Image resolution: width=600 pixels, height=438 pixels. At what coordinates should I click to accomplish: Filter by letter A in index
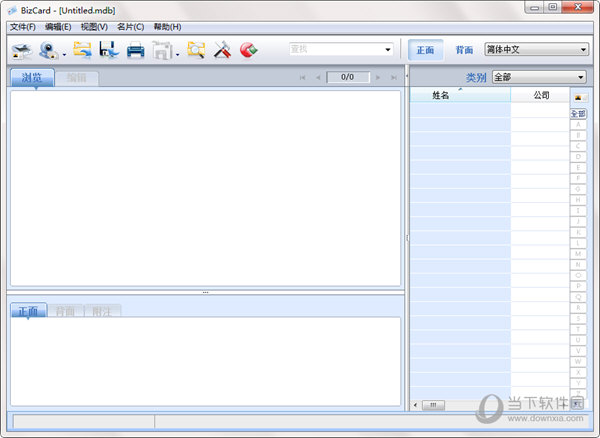pyautogui.click(x=578, y=124)
